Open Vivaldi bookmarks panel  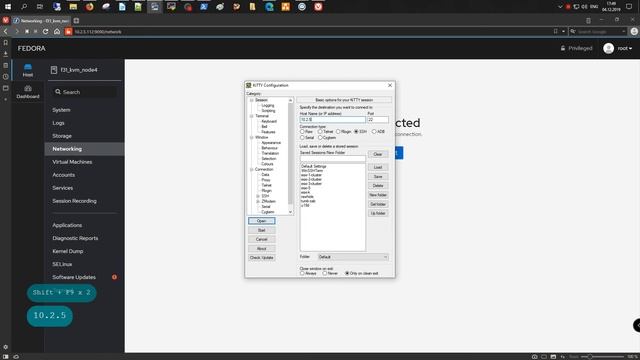(6, 42)
